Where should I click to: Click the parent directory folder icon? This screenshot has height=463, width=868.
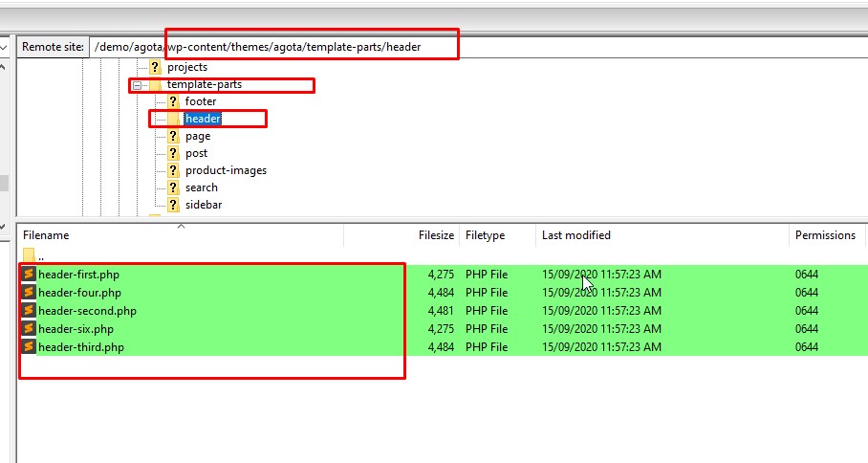click(x=29, y=255)
